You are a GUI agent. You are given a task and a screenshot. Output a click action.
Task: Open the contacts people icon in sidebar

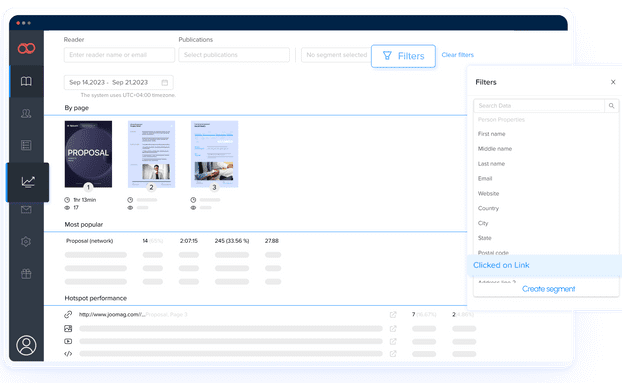tap(26, 113)
